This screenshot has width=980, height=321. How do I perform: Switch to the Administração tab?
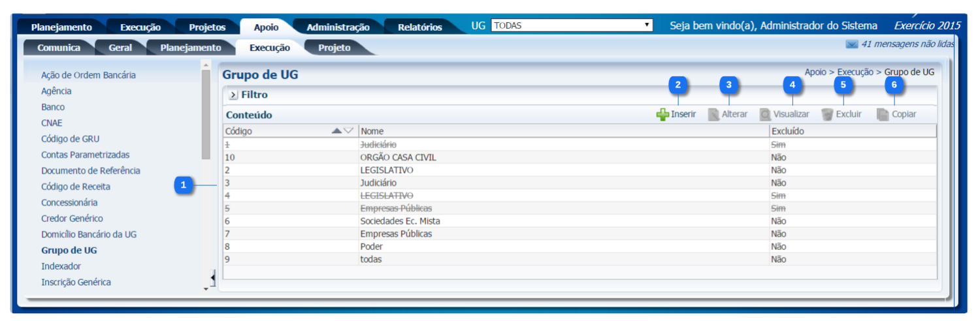tap(338, 27)
